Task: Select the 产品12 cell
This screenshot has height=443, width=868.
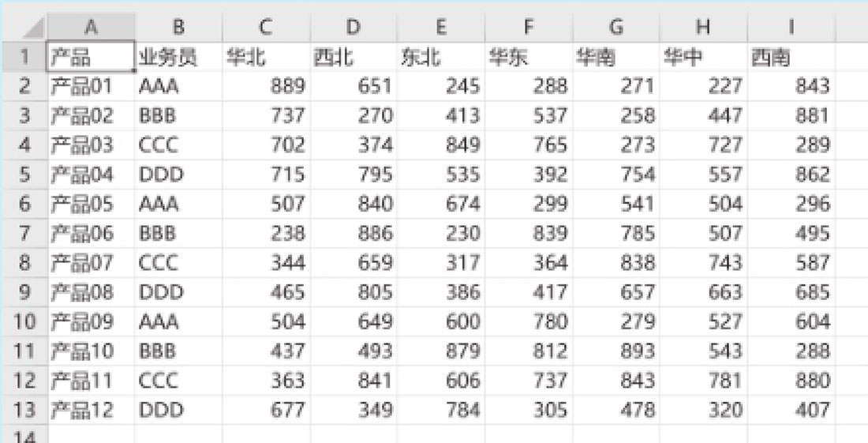Action: pyautogui.click(x=91, y=411)
